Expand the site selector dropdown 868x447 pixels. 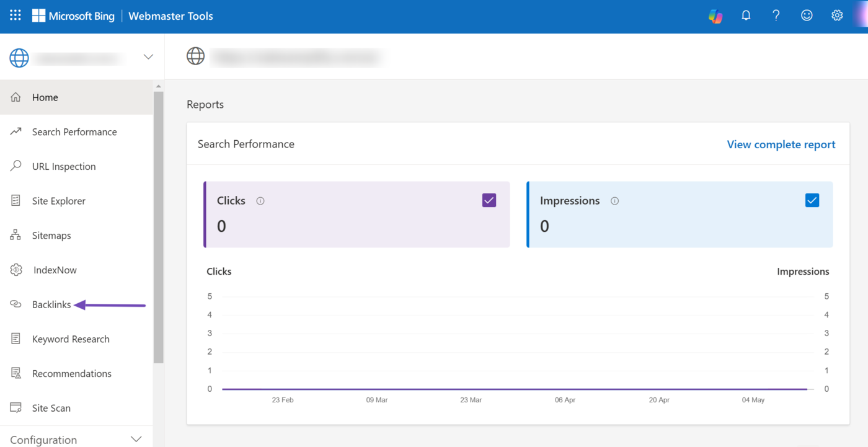(x=148, y=57)
